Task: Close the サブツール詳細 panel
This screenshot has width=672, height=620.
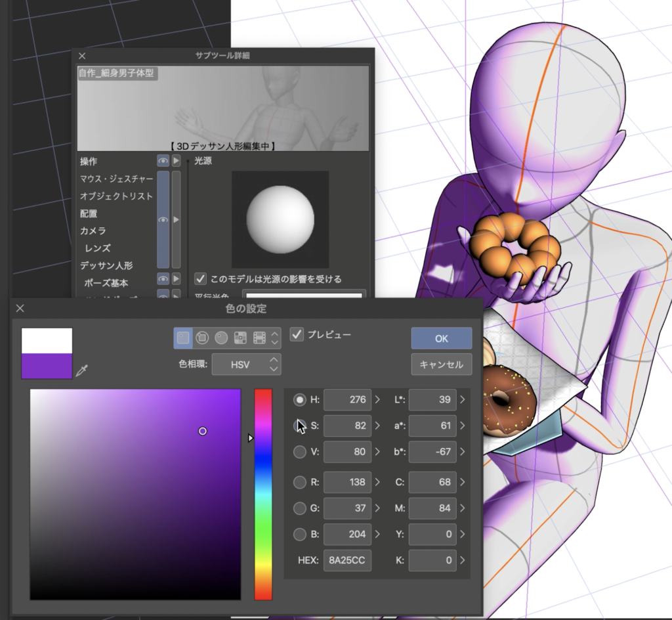Action: pyautogui.click(x=82, y=56)
